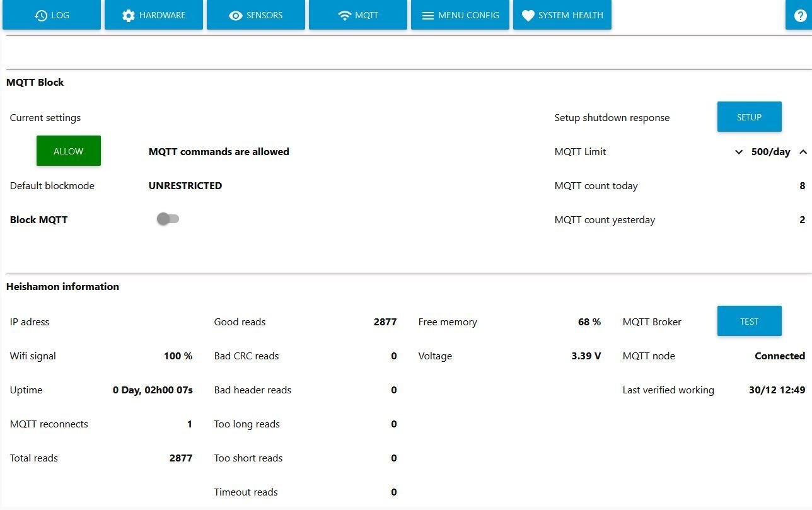This screenshot has width=812, height=510.
Task: Click the Connected MQTT node status
Action: coord(780,356)
